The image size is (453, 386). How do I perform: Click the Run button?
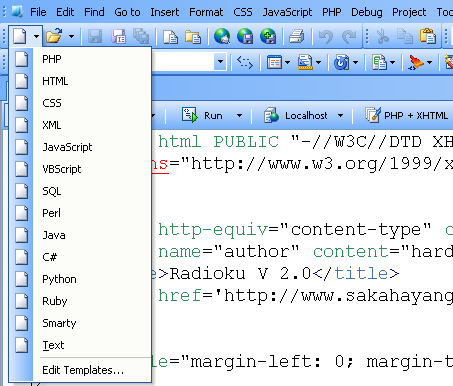click(x=202, y=116)
